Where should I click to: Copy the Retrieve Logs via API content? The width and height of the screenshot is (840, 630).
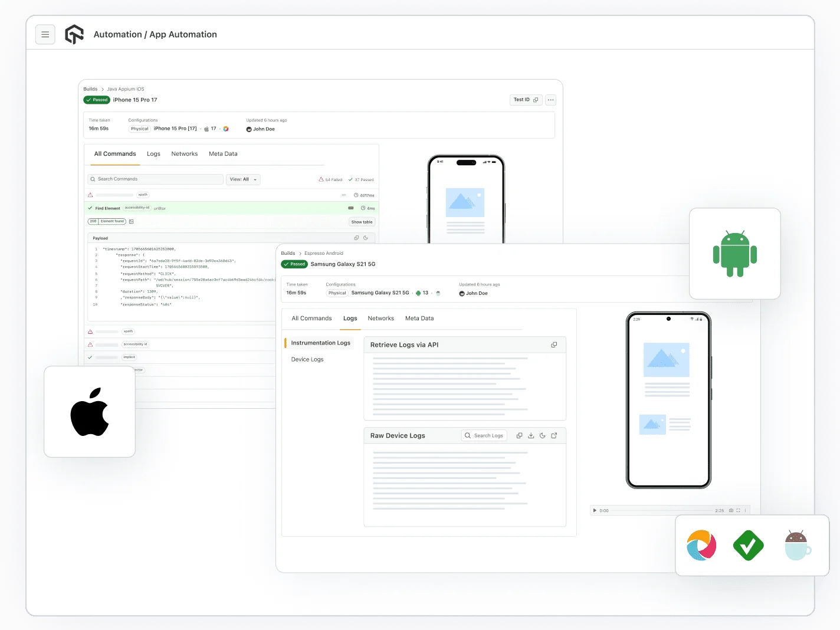554,345
